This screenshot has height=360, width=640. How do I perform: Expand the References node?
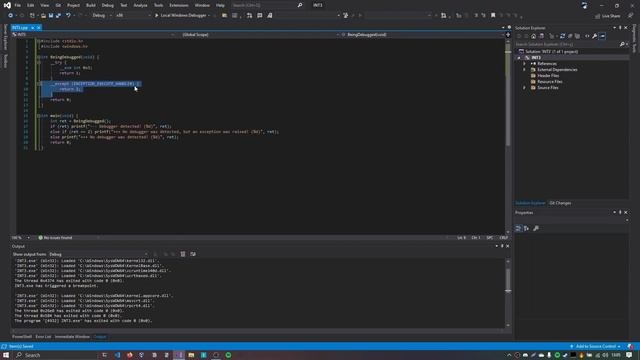[524, 64]
